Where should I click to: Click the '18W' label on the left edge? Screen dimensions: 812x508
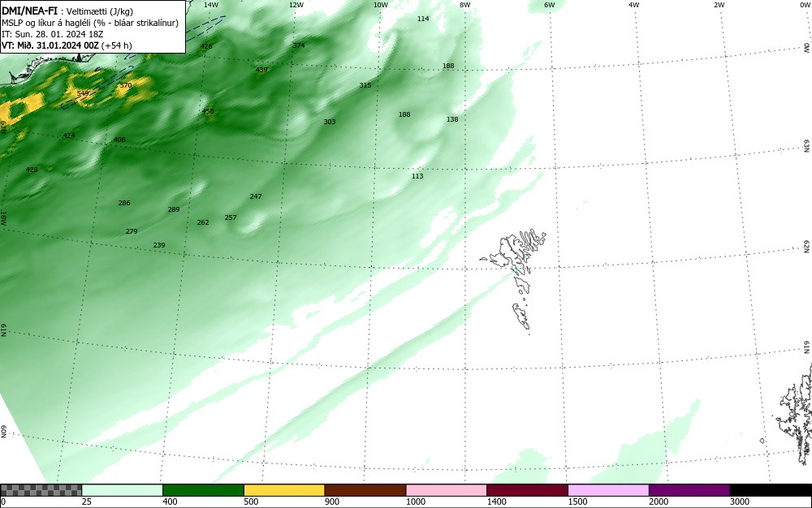3,217
